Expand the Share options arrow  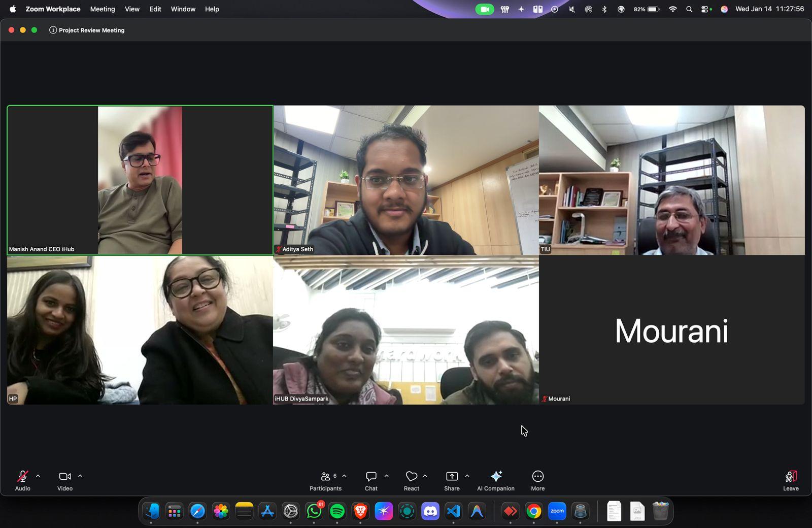point(467,476)
